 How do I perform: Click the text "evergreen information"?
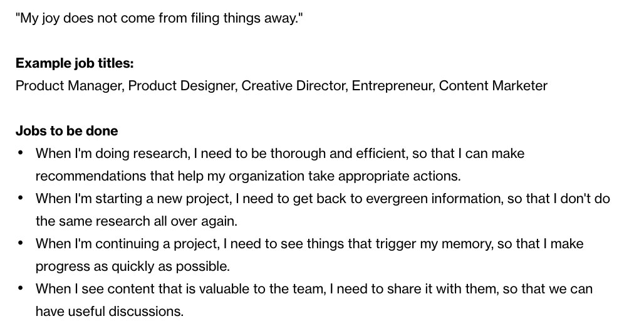point(434,199)
